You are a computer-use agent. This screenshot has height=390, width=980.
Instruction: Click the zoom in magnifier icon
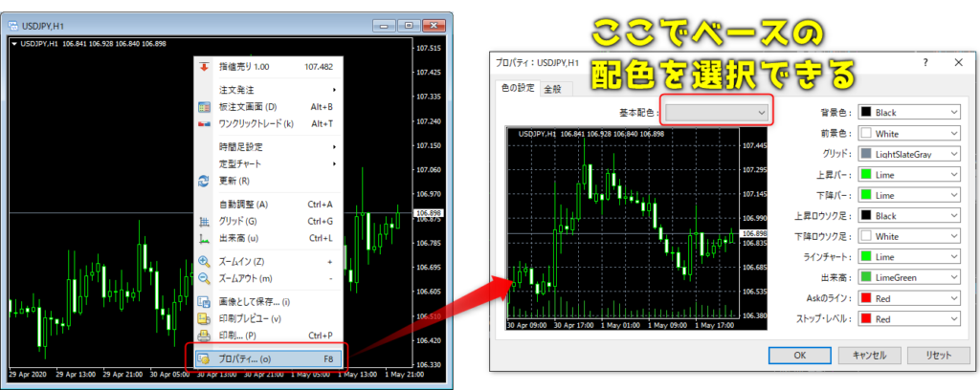[x=205, y=262]
